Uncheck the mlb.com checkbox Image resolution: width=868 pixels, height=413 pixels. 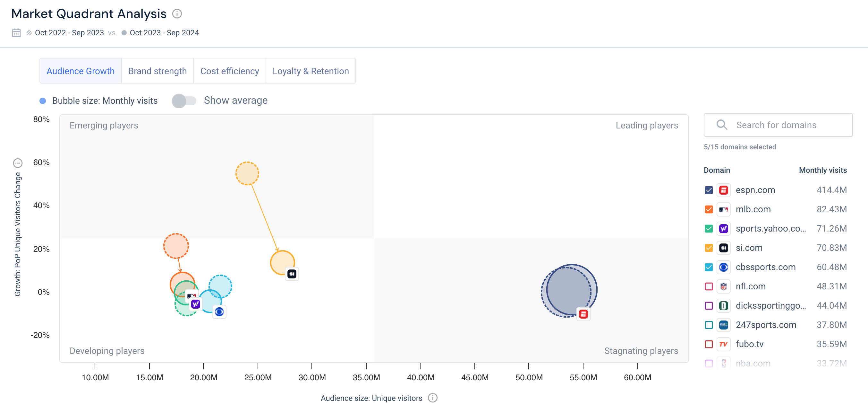click(709, 209)
